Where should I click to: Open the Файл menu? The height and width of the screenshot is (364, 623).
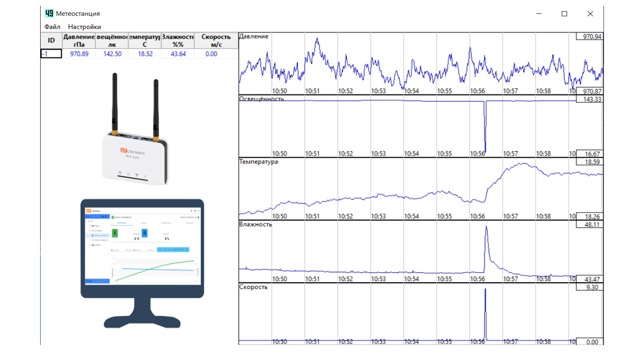point(52,27)
